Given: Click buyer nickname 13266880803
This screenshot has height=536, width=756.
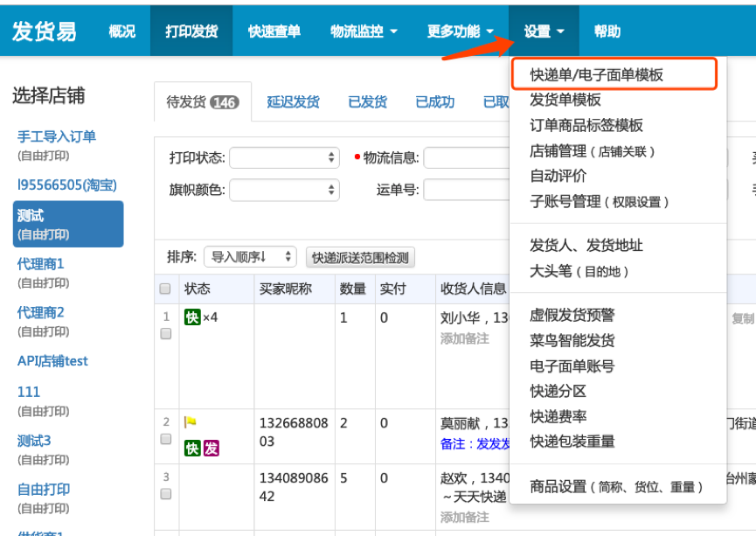Looking at the screenshot, I should click(x=294, y=432).
